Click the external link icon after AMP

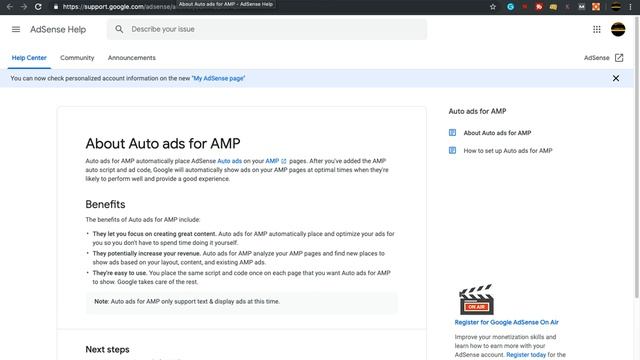click(x=284, y=161)
